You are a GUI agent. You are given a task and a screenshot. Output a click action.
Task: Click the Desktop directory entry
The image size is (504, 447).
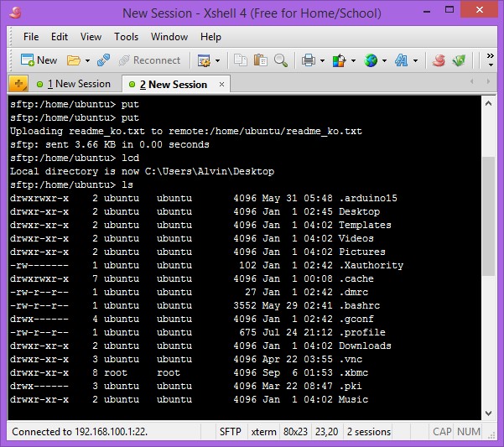click(x=360, y=211)
